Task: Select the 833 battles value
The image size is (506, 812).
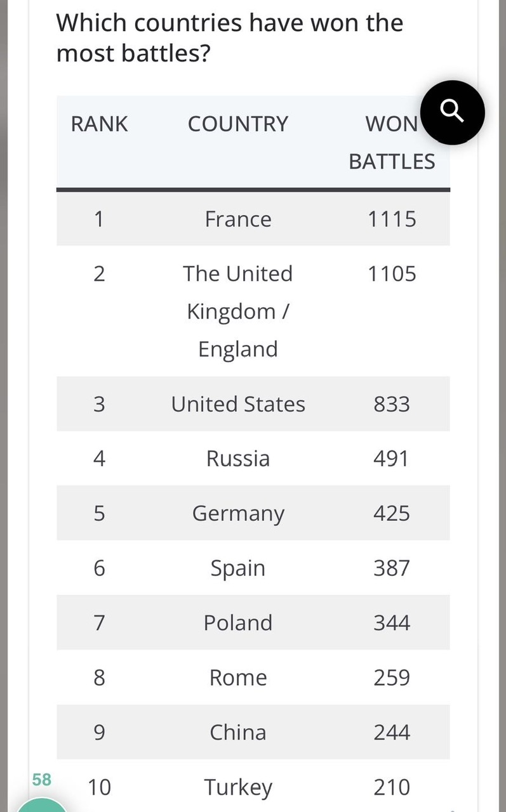Action: pyautogui.click(x=392, y=404)
